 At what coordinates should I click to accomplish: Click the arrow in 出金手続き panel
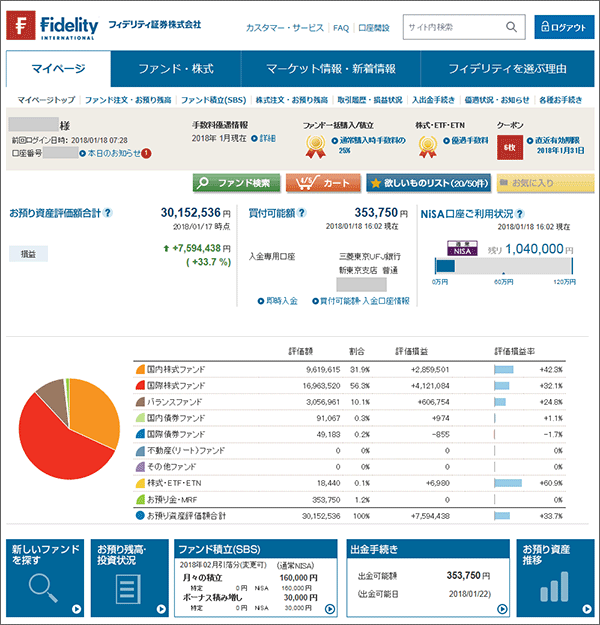pyautogui.click(x=502, y=609)
